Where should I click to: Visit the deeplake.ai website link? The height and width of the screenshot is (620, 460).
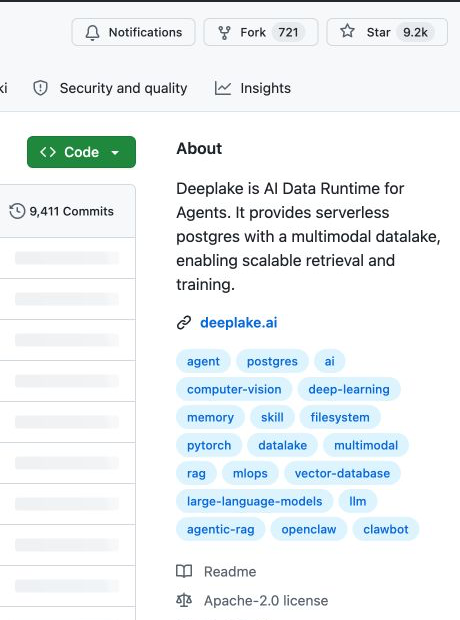239,323
